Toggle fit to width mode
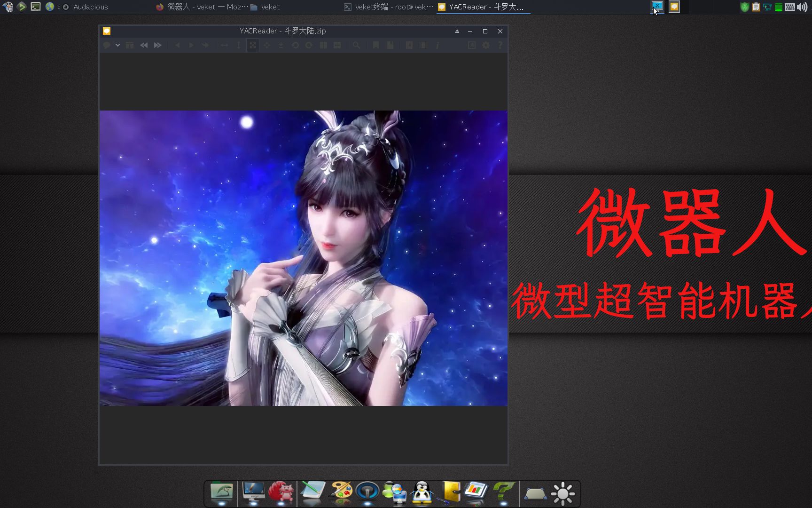812x508 pixels. (224, 45)
